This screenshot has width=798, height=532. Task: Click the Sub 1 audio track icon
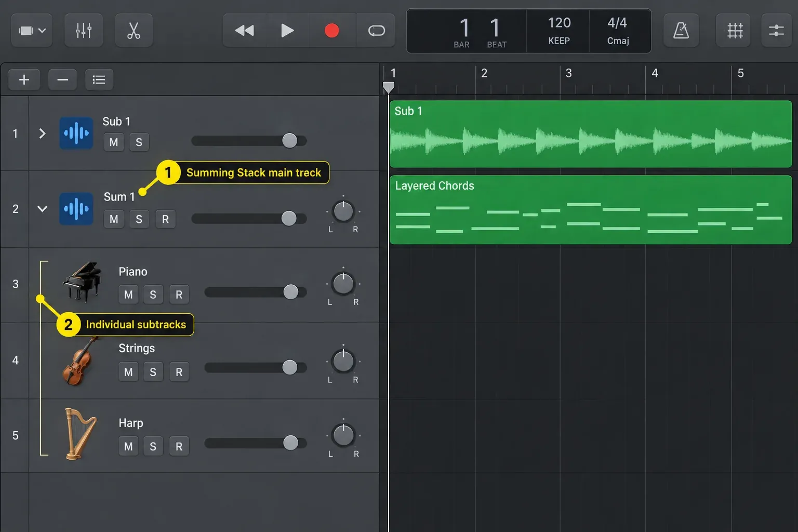pos(76,133)
